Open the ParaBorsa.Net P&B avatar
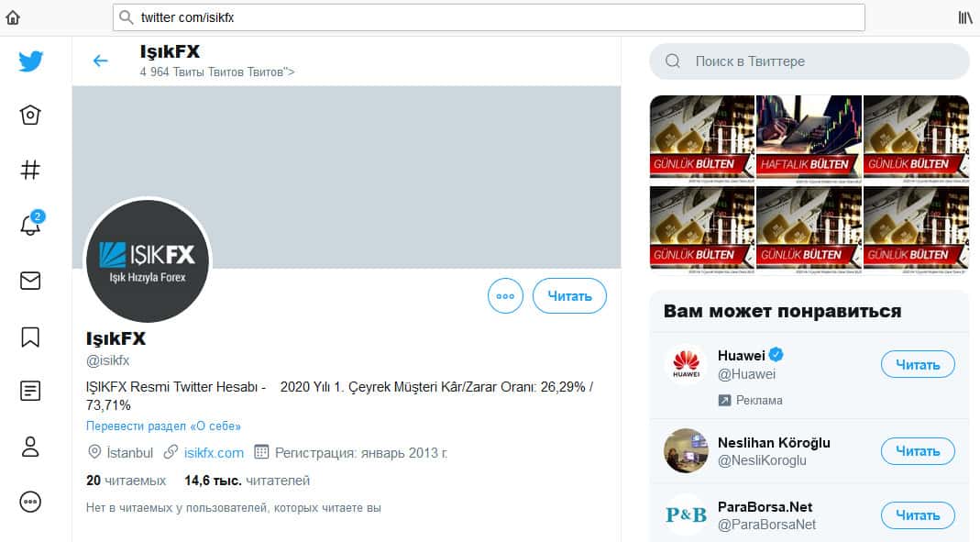The image size is (980, 542). coord(686,515)
